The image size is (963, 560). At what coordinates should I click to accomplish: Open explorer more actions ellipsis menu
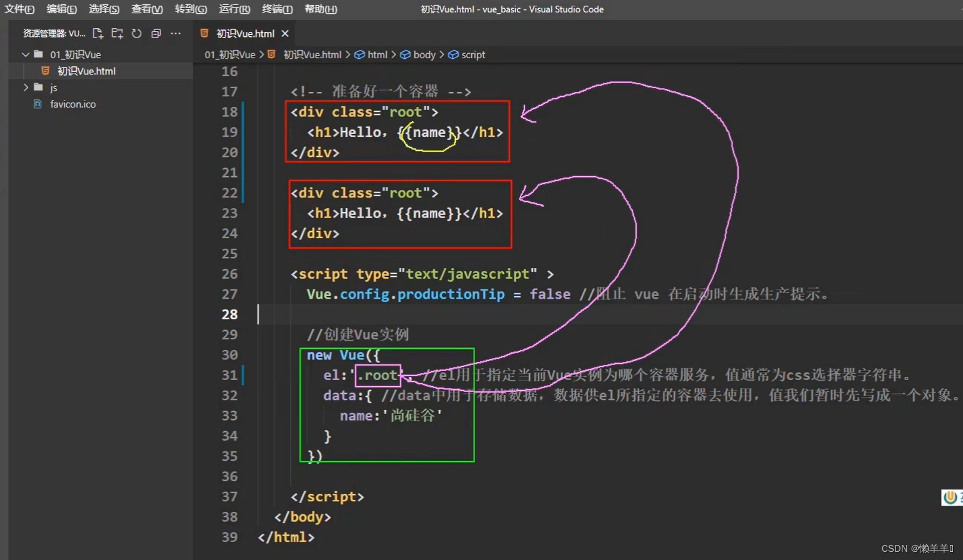(176, 33)
